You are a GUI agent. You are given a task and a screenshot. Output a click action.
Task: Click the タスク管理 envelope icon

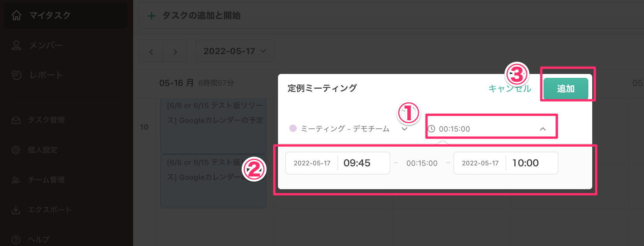[16, 120]
